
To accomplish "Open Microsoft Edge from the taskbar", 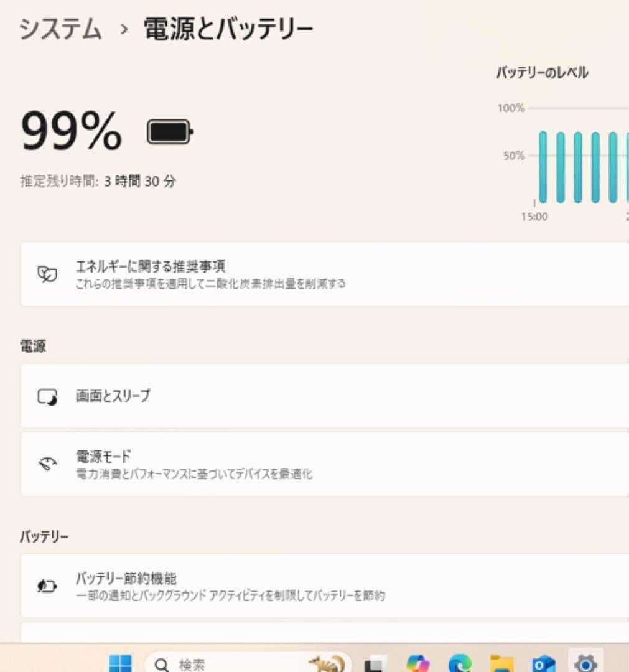I will (460, 663).
